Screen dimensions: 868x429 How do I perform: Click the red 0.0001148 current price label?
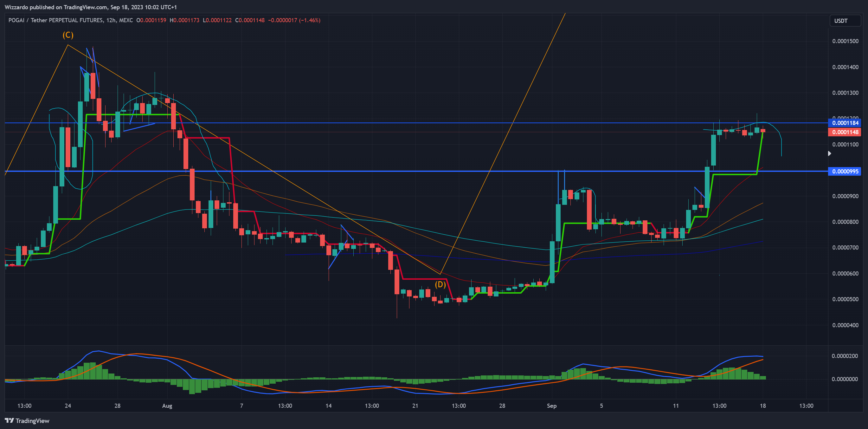coord(845,132)
